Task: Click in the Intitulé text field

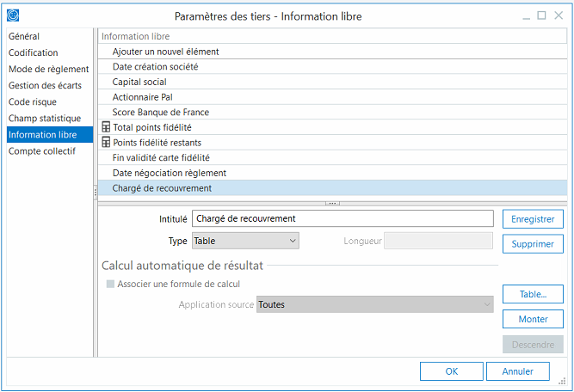Action: [x=343, y=219]
